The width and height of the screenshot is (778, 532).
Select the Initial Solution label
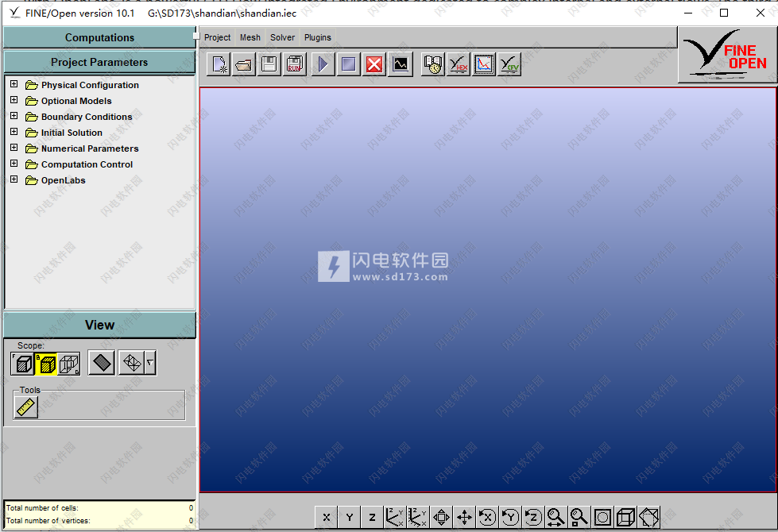click(x=72, y=133)
